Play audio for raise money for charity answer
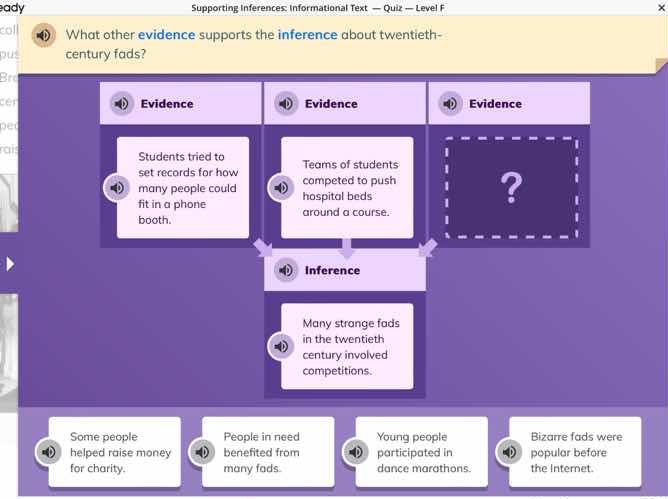Screen dimensions: 668x499 tap(49, 452)
